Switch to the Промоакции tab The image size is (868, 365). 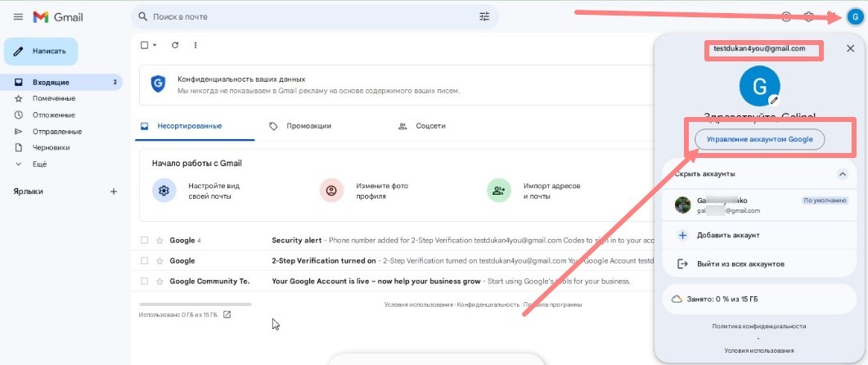300,126
